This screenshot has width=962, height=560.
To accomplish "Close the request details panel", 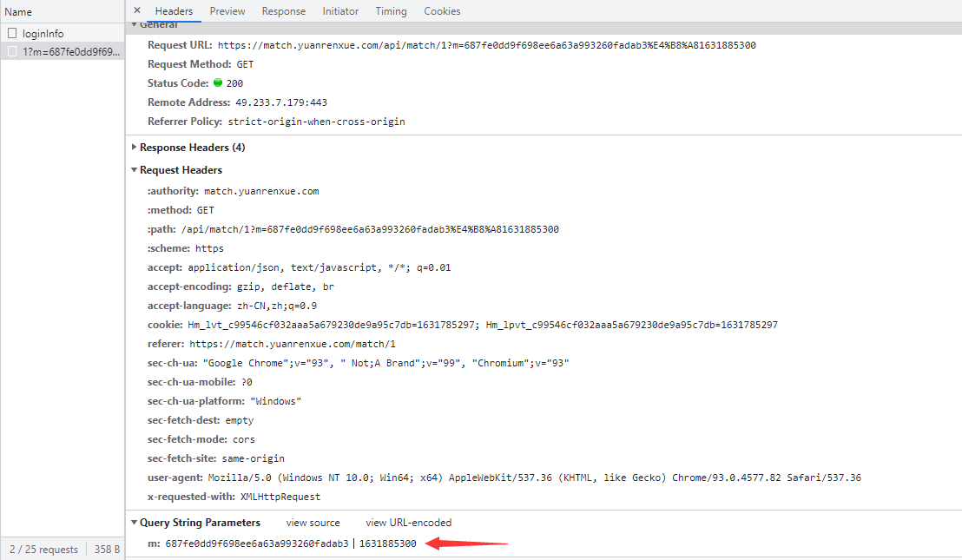I will click(137, 10).
